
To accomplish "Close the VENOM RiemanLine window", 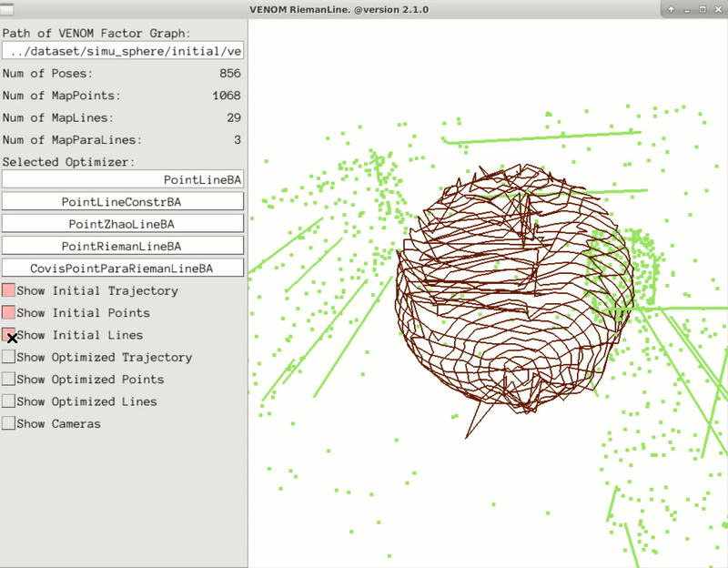I will (x=717, y=9).
